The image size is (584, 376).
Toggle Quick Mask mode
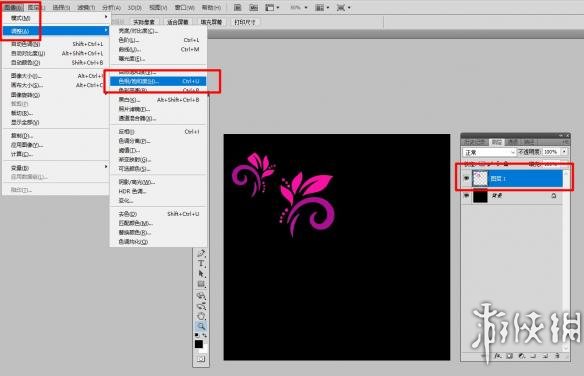[x=201, y=359]
